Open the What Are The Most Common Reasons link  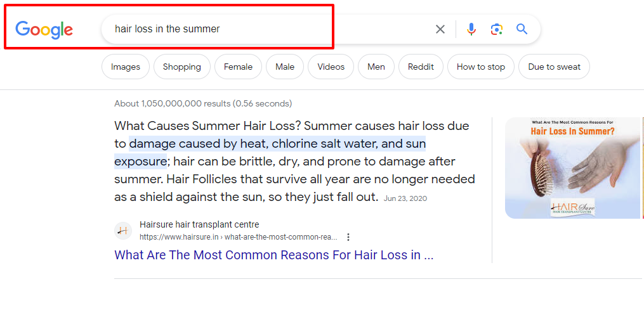274,255
